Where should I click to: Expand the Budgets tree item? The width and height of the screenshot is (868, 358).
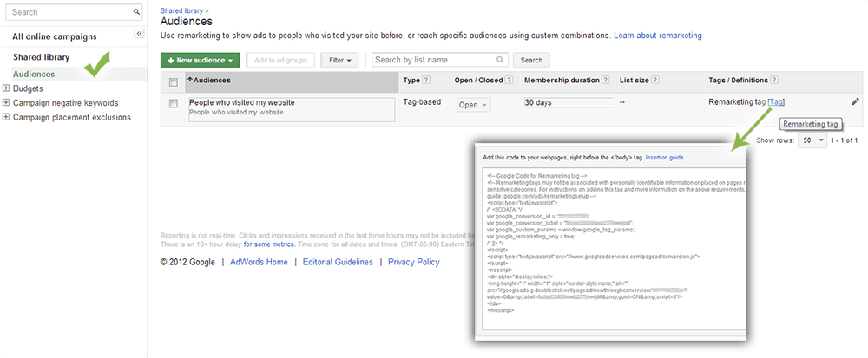point(6,88)
